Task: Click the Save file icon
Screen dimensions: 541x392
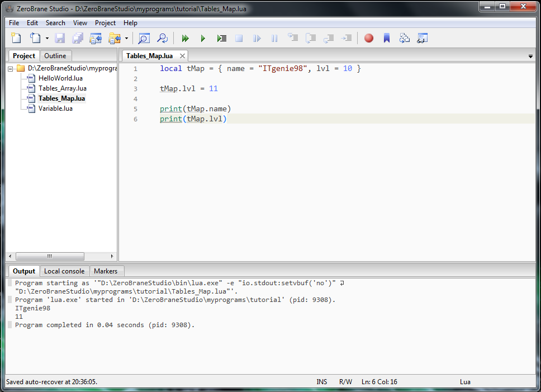Action: click(60, 38)
